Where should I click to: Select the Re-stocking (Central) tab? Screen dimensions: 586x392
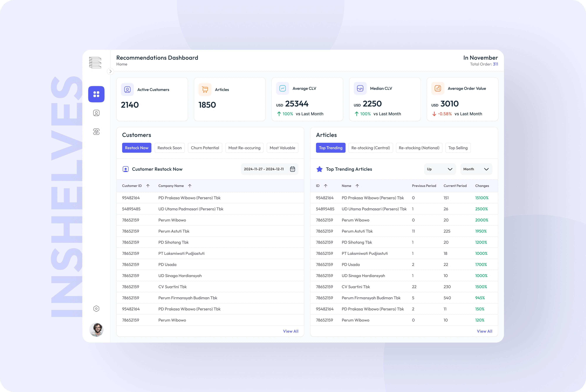370,148
